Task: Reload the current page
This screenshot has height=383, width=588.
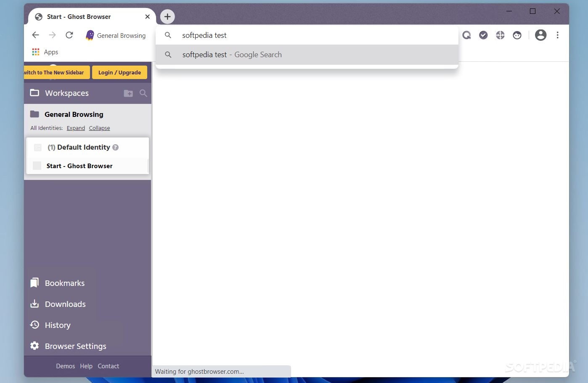Action: pyautogui.click(x=69, y=35)
